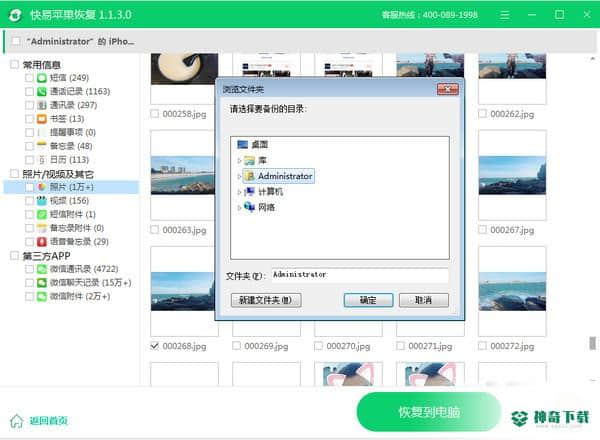This screenshot has height=440, width=600.
Task: Check the 000272.jpg photo checkbox
Action: click(x=483, y=346)
